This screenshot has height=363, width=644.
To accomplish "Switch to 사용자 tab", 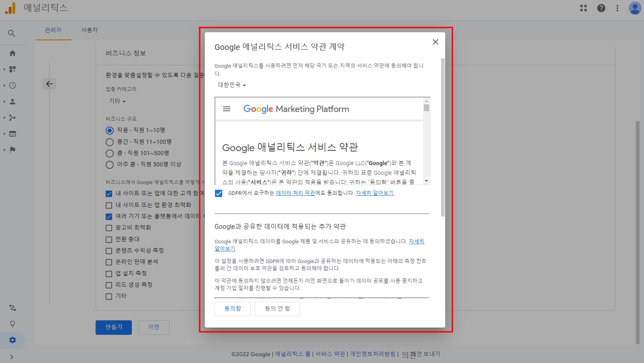I will click(x=90, y=30).
